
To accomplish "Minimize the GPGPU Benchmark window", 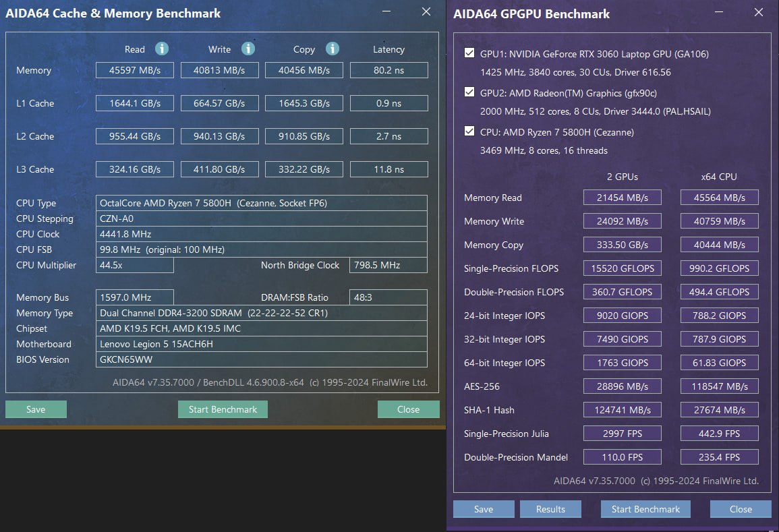I will (719, 12).
